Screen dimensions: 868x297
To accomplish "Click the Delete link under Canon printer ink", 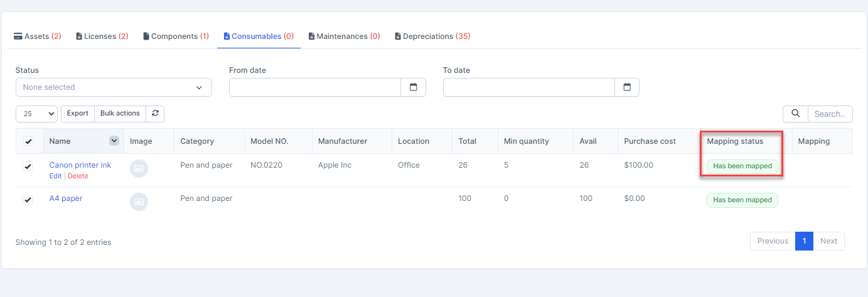I will click(x=78, y=176).
